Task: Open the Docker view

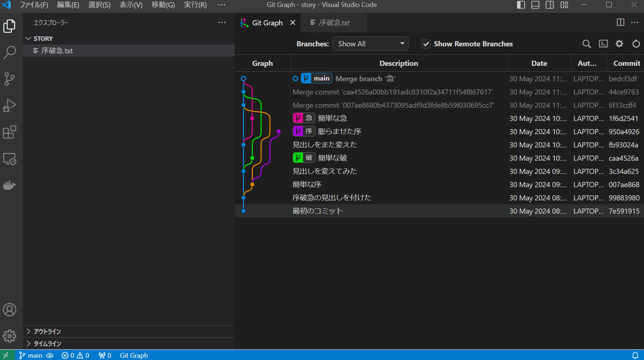Action: tap(9, 186)
